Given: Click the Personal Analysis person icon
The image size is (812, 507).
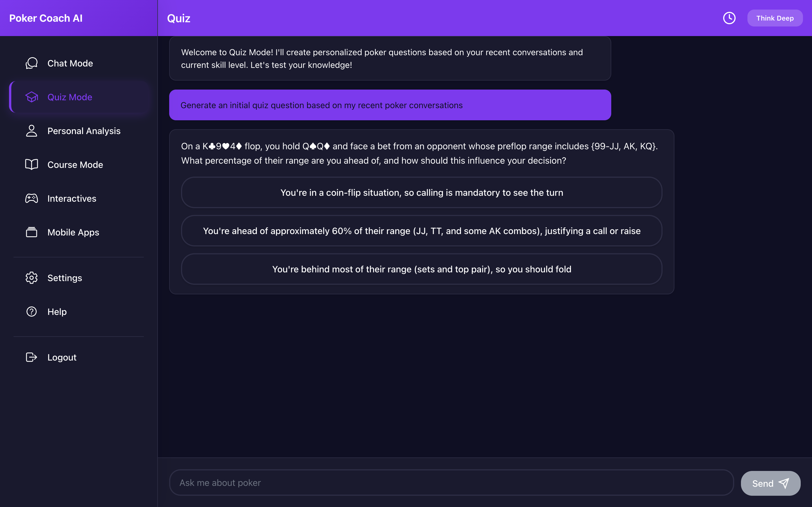Looking at the screenshot, I should click(32, 131).
